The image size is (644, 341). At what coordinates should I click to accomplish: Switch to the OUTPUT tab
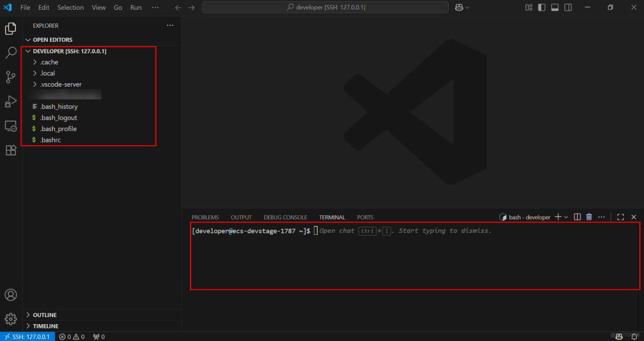click(241, 218)
